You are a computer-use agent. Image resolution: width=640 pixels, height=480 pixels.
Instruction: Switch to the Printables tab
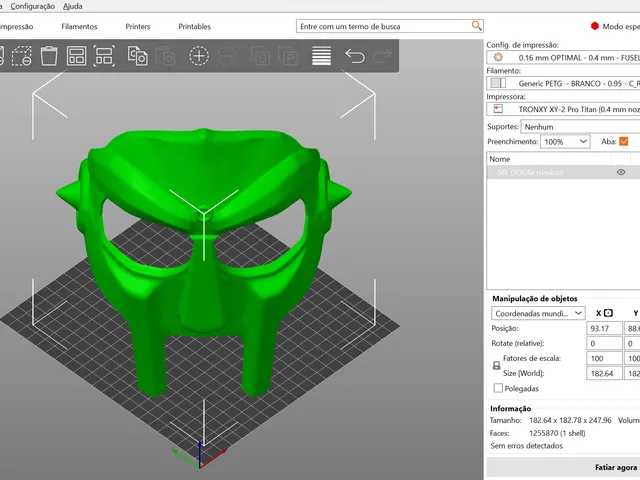(195, 27)
